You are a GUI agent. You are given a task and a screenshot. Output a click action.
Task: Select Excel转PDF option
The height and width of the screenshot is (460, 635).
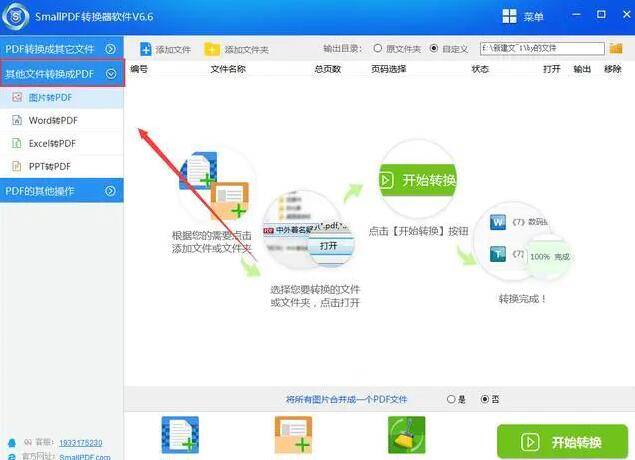click(x=62, y=143)
